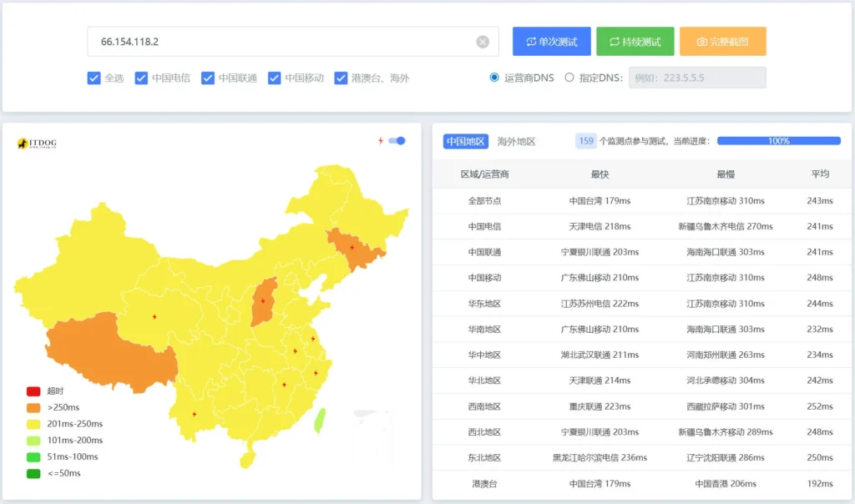Click the 159 monitoring points badge
Viewport: 855px width, 504px height.
tap(585, 141)
